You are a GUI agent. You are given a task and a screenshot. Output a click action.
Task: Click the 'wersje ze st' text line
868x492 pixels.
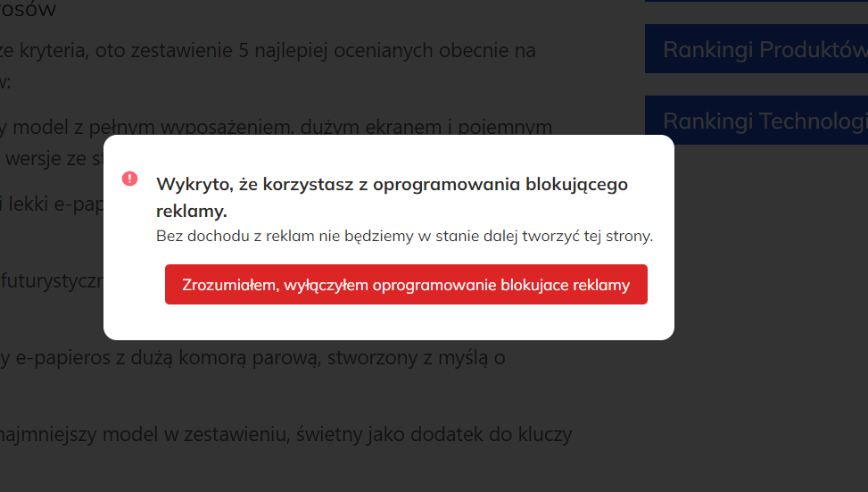[52, 159]
